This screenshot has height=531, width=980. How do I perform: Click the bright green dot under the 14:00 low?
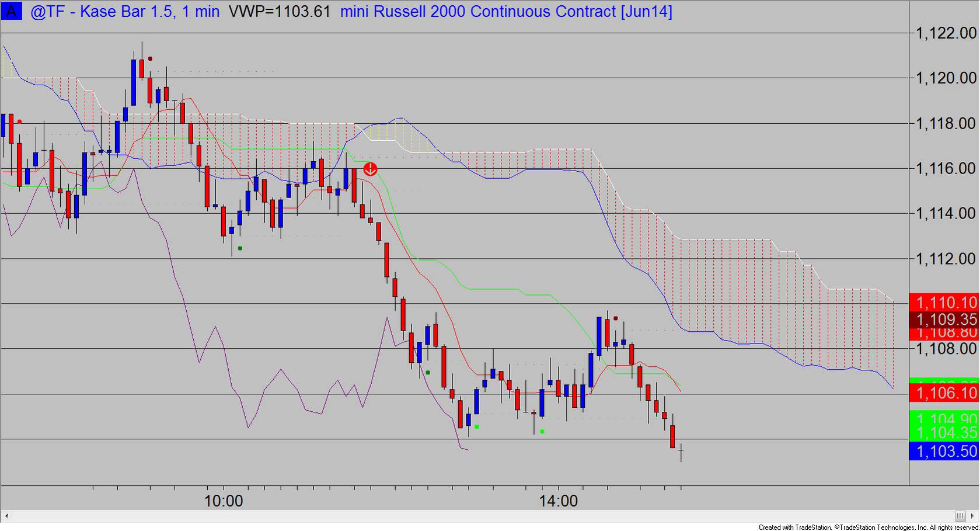[542, 432]
